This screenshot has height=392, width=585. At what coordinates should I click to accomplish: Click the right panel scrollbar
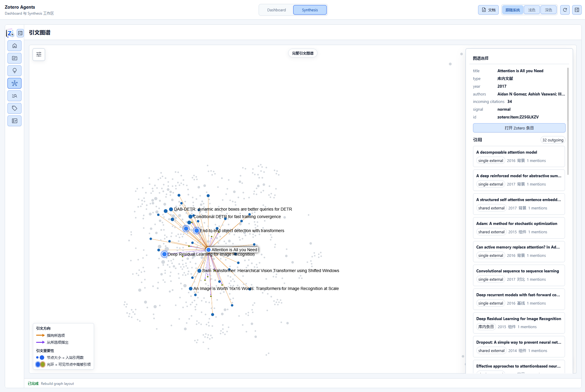[x=568, y=121]
